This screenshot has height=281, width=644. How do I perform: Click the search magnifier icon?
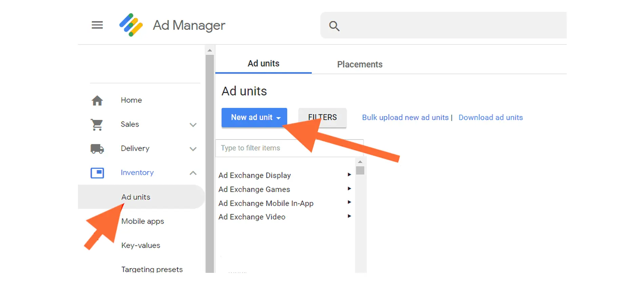point(334,26)
